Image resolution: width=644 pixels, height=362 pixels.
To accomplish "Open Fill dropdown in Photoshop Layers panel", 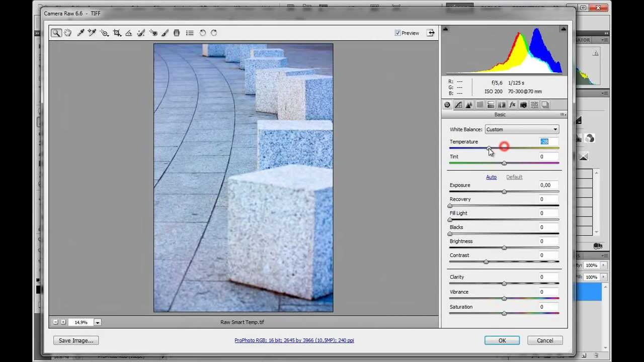I will coord(604,277).
